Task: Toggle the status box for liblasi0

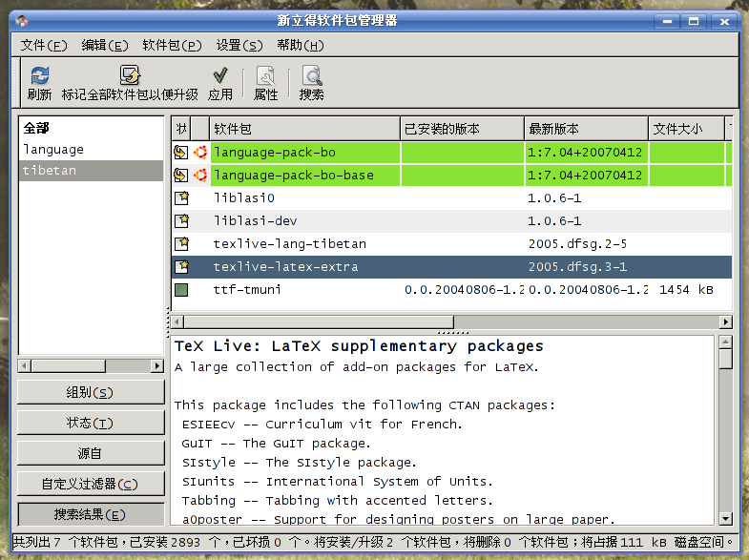Action: (x=181, y=197)
